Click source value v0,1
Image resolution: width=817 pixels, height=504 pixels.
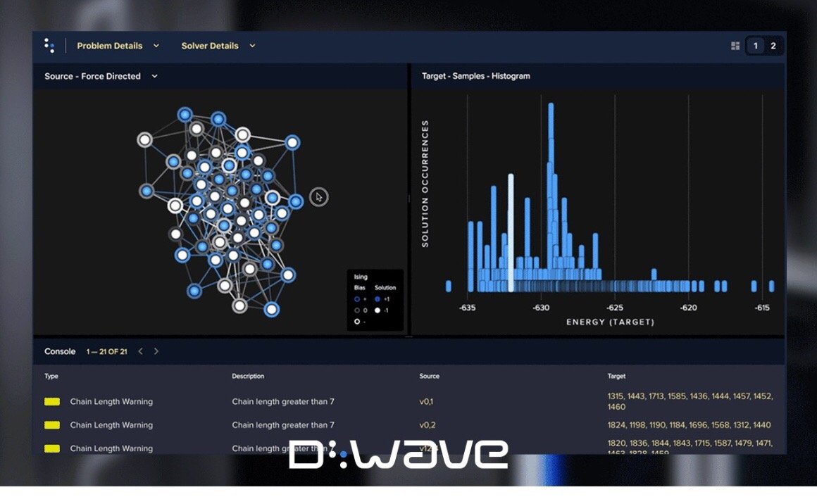click(x=426, y=401)
